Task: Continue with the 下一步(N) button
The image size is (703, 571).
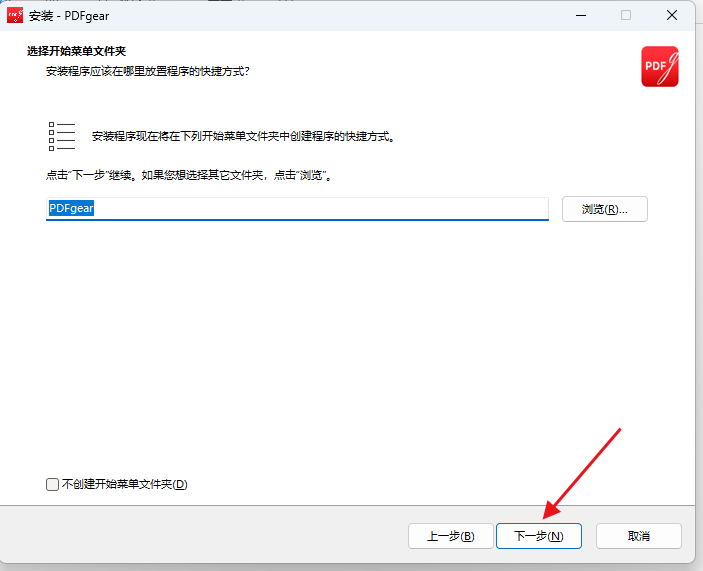Action: [x=538, y=536]
